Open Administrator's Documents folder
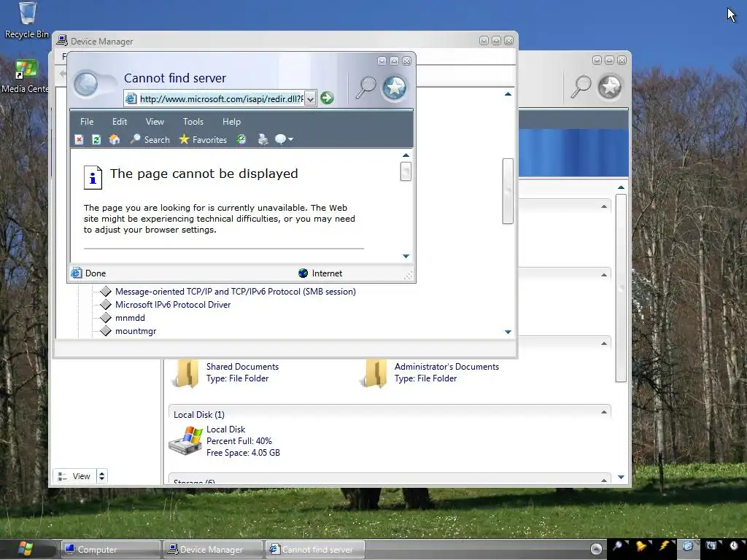This screenshot has width=747, height=560. pos(430,373)
